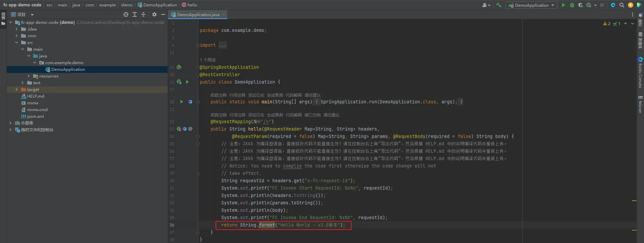Click 代码解释 hint above main method

[294, 95]
